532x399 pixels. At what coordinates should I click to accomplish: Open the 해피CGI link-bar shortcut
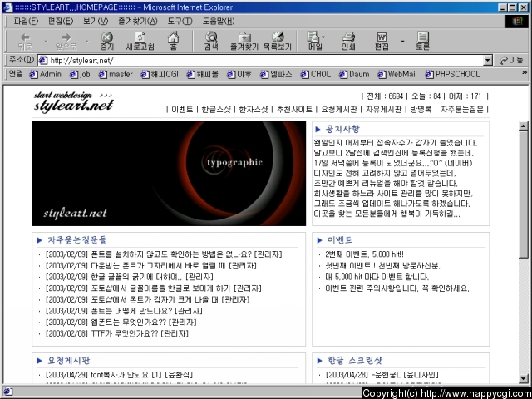tap(160, 74)
